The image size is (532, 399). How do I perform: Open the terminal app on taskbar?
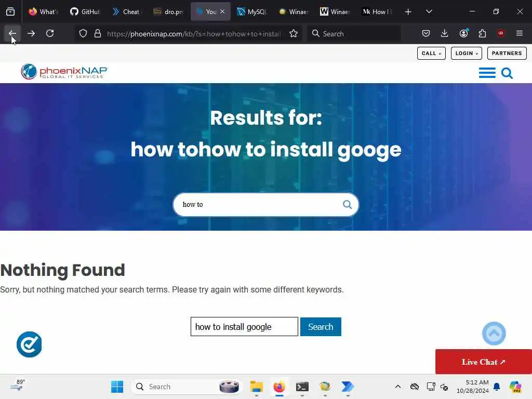pos(302,387)
